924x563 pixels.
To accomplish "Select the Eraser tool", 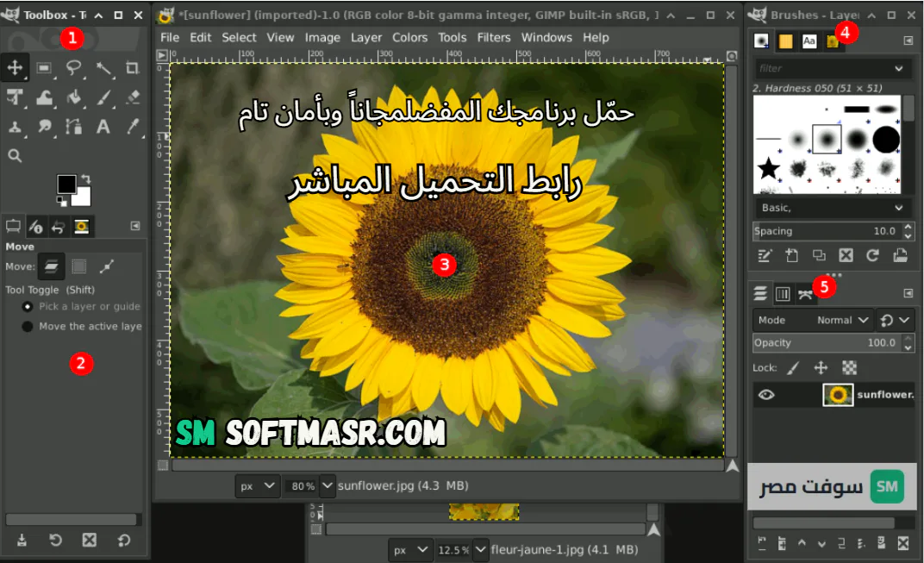I will (x=133, y=97).
